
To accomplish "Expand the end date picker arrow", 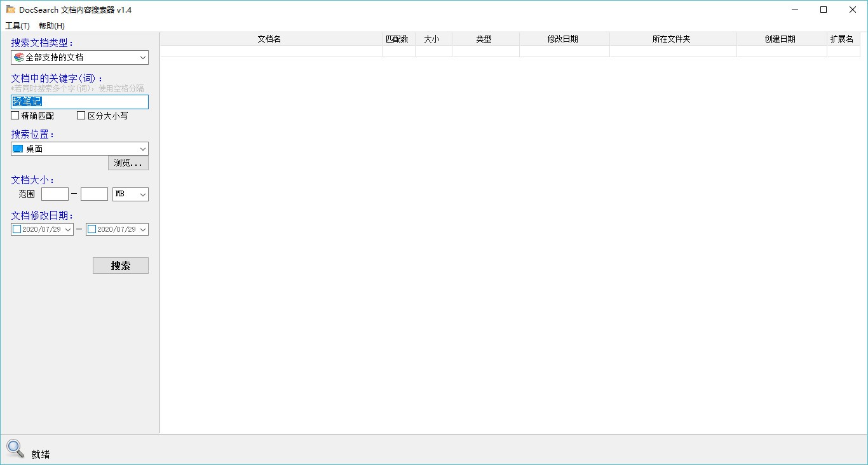I will click(143, 229).
